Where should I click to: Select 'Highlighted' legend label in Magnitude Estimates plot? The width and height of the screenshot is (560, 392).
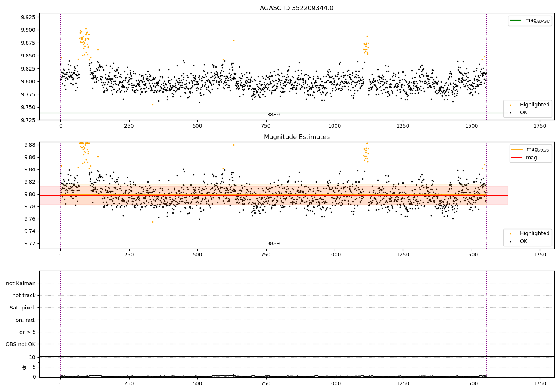coord(535,233)
